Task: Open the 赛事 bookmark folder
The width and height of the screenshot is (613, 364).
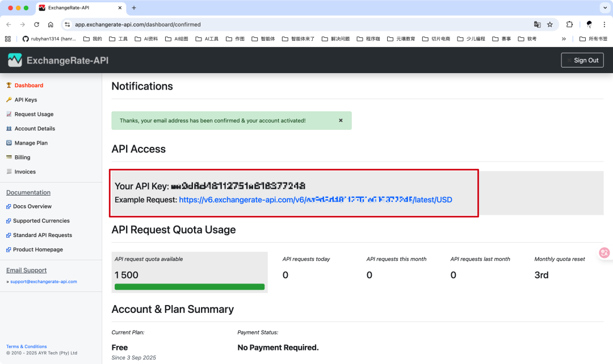Action: (502, 39)
